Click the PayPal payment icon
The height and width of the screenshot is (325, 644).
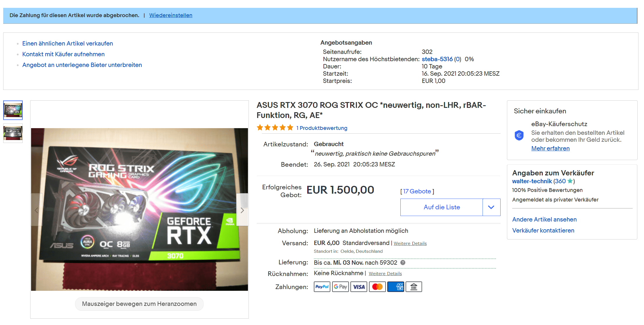[x=322, y=287]
